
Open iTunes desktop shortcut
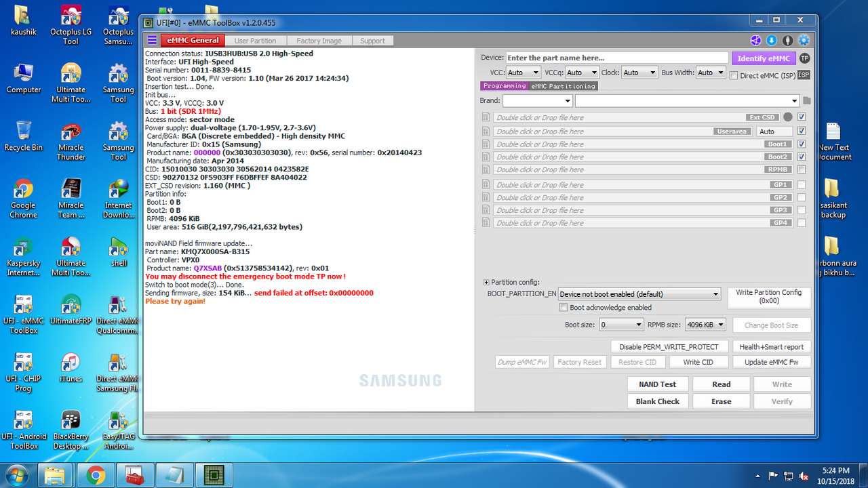tap(71, 368)
